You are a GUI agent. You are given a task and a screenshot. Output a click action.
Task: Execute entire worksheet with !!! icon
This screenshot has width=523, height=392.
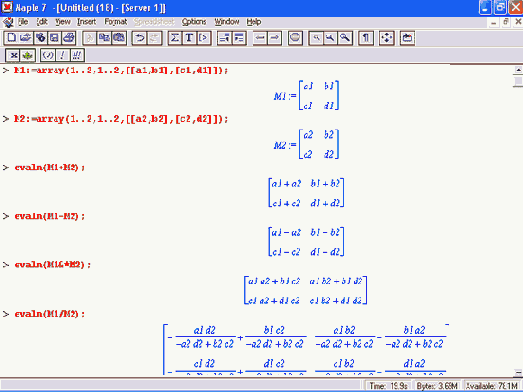(x=77, y=55)
